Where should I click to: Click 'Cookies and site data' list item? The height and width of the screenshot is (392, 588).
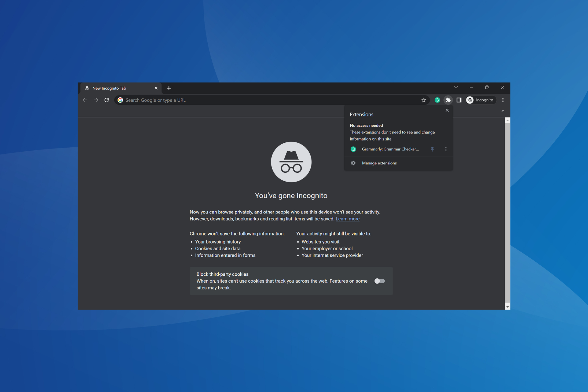click(218, 249)
